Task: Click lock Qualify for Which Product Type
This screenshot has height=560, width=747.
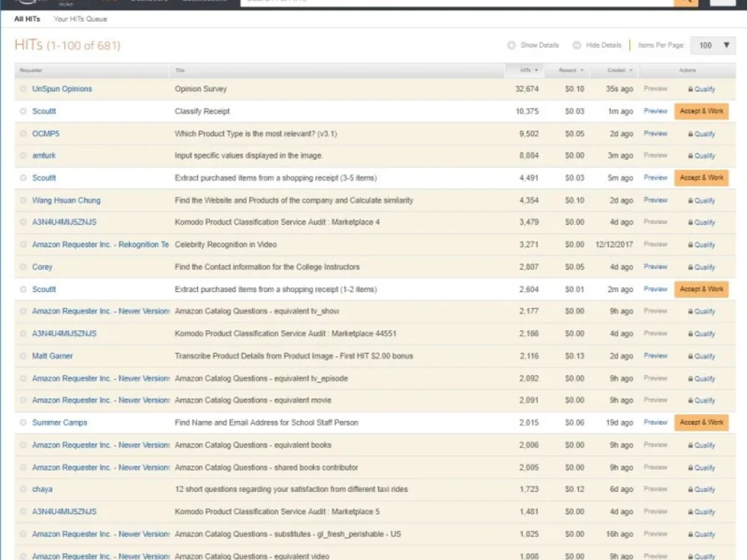Action: [x=701, y=134]
